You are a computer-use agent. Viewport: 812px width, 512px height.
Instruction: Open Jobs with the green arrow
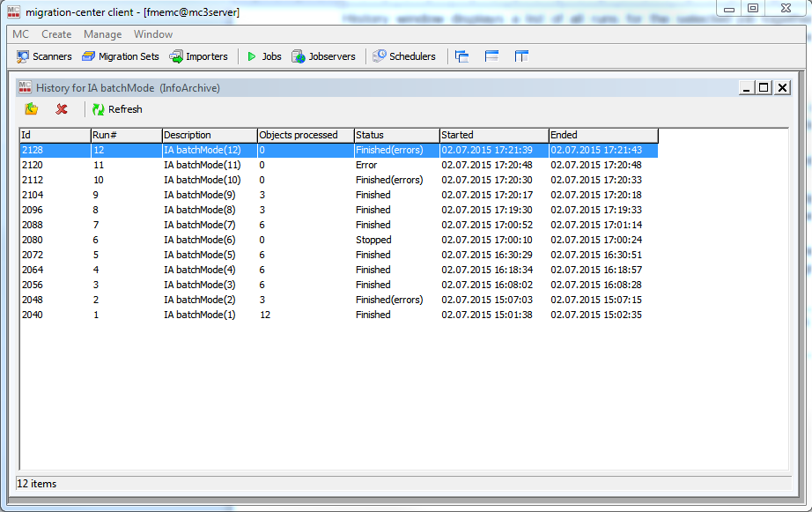[x=263, y=56]
